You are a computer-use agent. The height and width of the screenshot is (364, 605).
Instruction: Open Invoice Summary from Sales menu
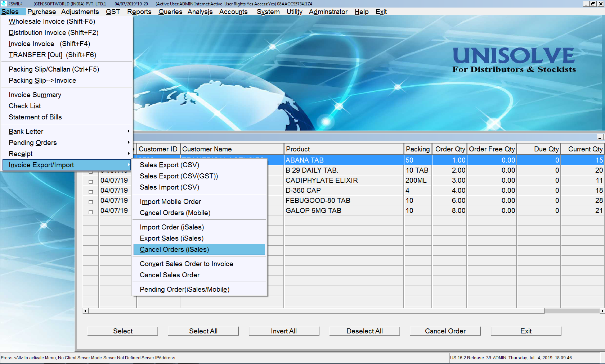pos(67,95)
